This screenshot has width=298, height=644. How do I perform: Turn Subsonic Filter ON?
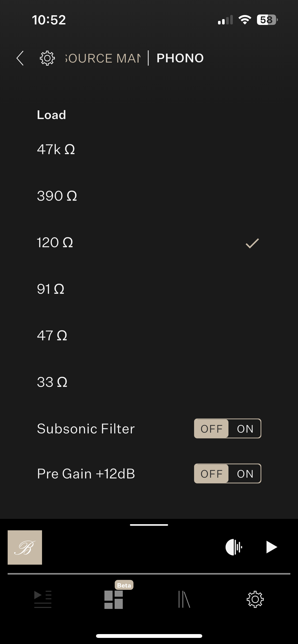[245, 429]
